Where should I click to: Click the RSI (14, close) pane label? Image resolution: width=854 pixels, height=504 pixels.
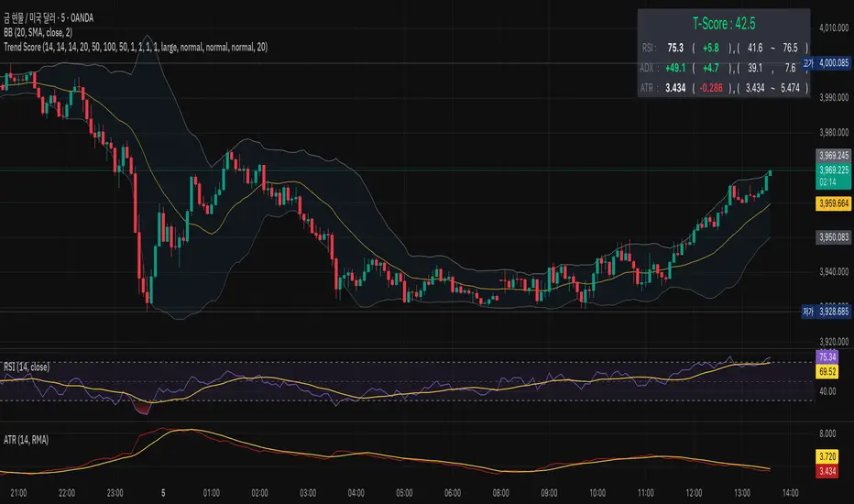25,367
